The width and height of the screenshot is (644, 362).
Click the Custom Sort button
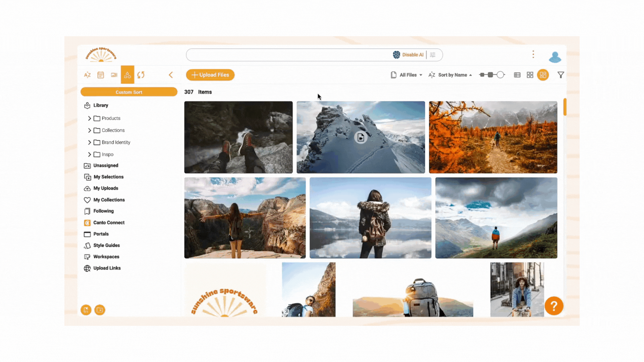129,92
